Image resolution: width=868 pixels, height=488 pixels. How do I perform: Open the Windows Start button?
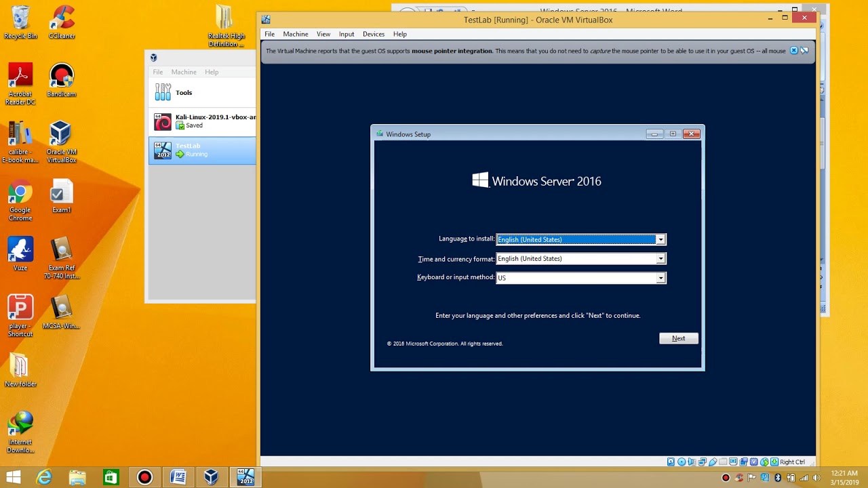point(13,477)
